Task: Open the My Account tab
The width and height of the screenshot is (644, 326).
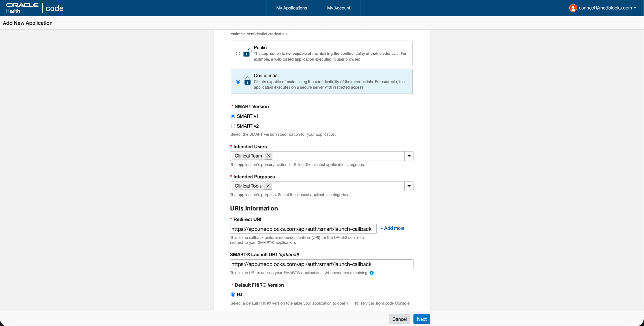Action: pyautogui.click(x=338, y=8)
